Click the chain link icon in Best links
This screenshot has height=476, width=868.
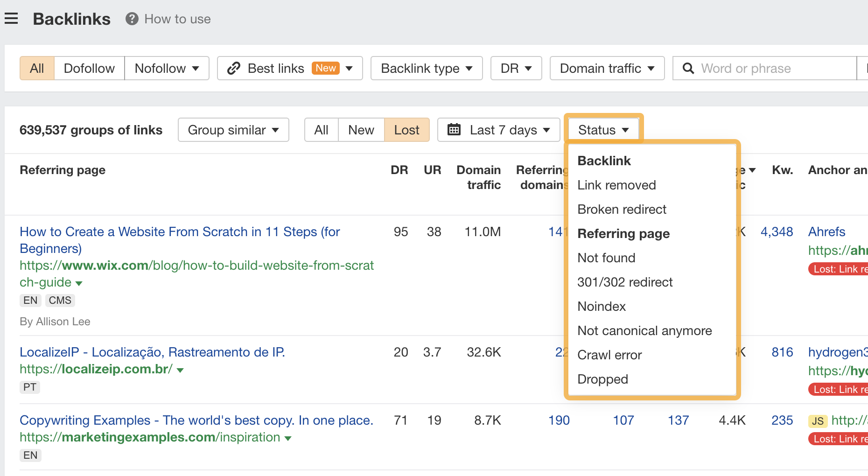point(234,69)
